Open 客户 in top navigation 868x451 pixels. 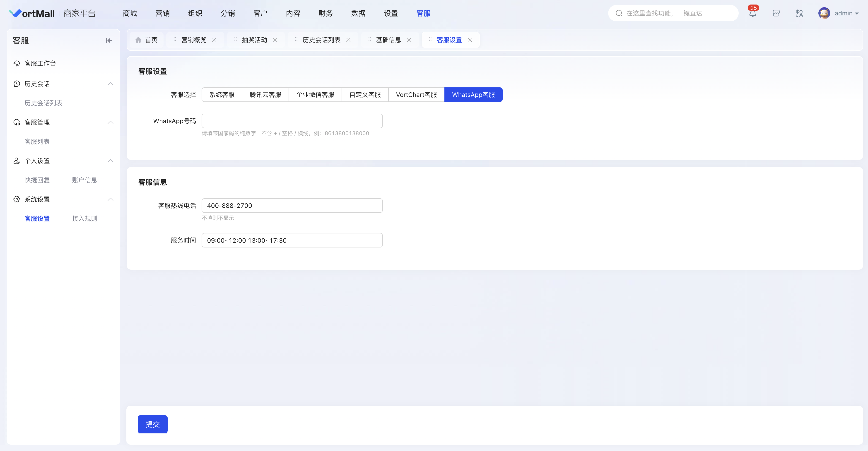pos(260,13)
